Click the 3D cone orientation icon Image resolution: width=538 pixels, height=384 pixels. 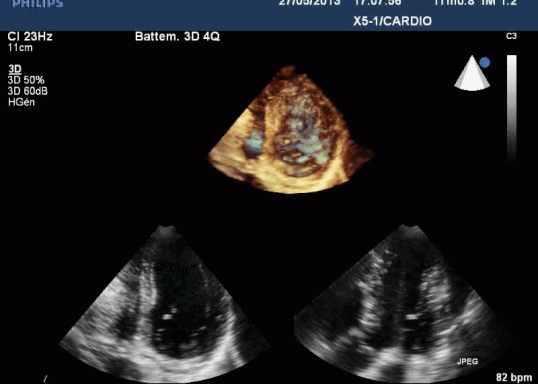click(x=472, y=73)
